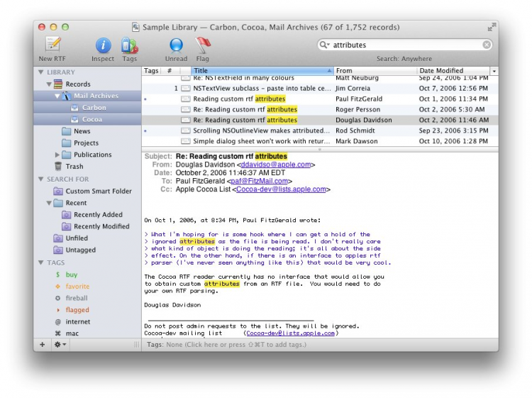Expand the Publications folder
Image resolution: width=532 pixels, height=398 pixels.
(x=57, y=155)
